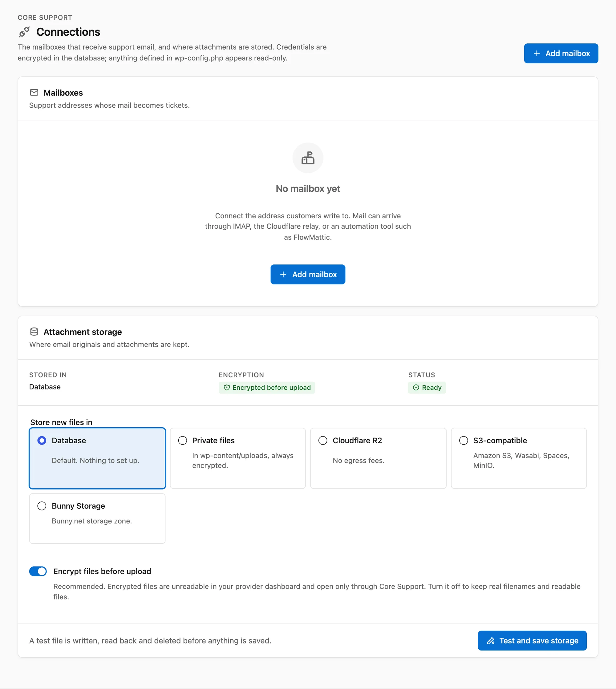The height and width of the screenshot is (689, 616).
Task: Click 'No egress fees.' description text
Action: [x=359, y=460]
